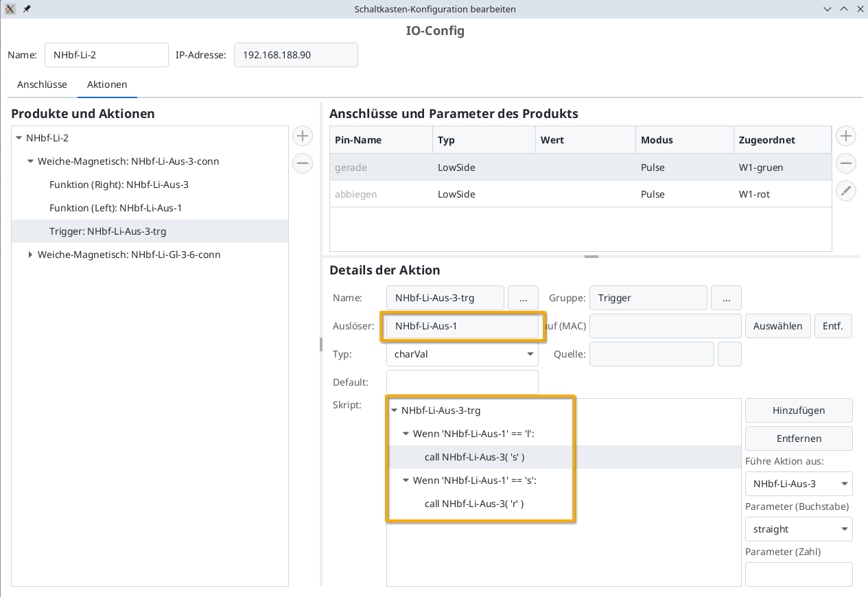
Task: Remove pin using the table's minus icon
Action: pyautogui.click(x=847, y=163)
